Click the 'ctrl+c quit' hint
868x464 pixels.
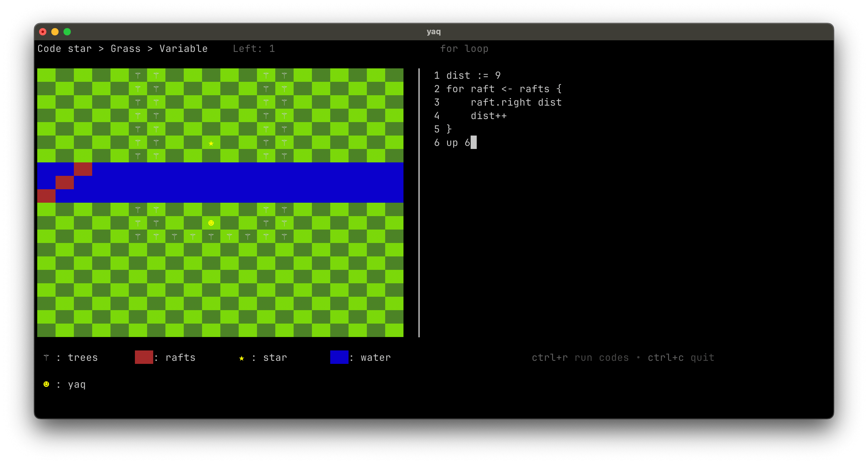pos(681,357)
